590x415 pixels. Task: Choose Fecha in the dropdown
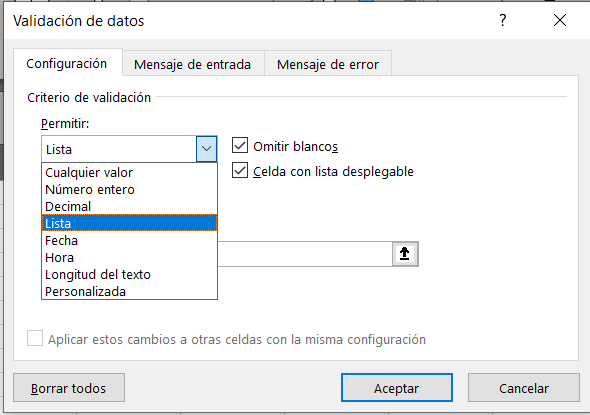pos(129,240)
